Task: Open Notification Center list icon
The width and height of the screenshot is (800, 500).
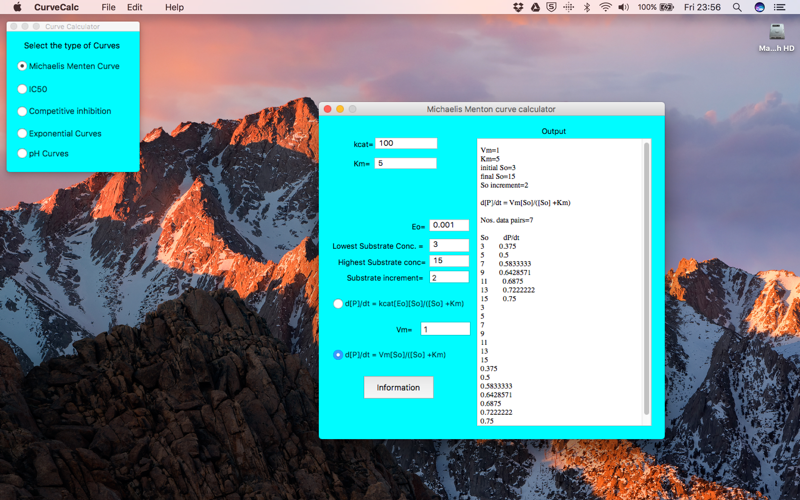Action: tap(779, 7)
